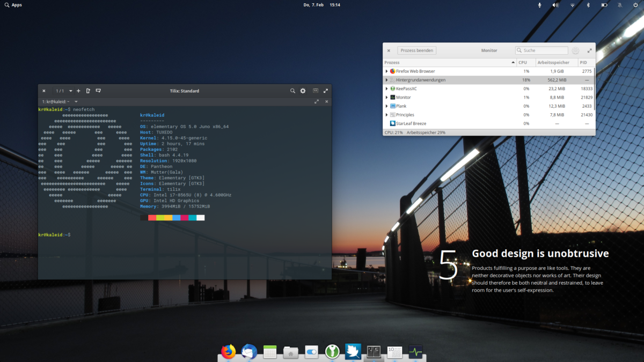Sort processes by PID column
Screen dimensions: 644x362
[x=586, y=62]
